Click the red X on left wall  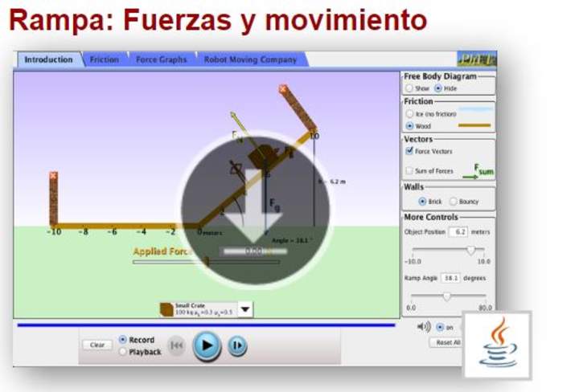tap(53, 176)
